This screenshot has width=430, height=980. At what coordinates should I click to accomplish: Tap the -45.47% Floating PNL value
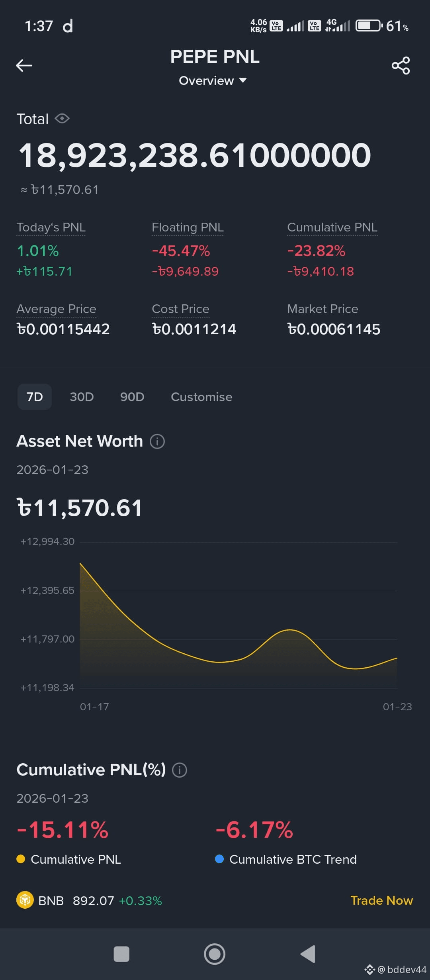pos(181,251)
